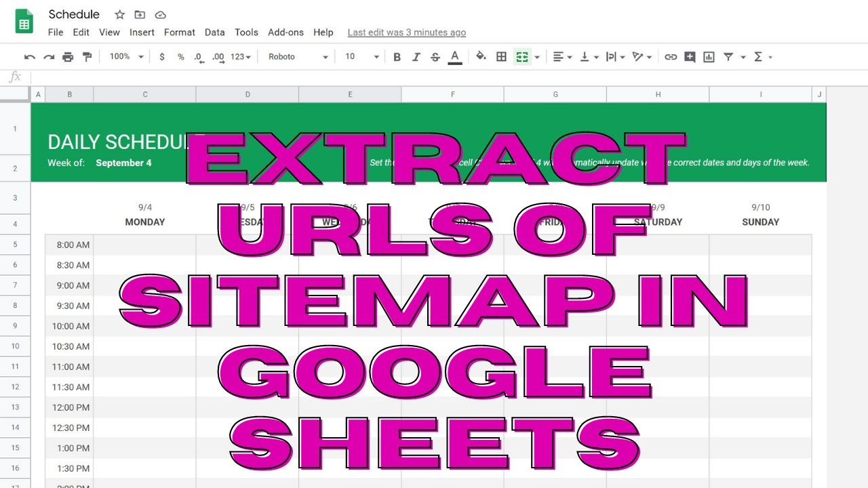Select the 'September 4' week cell
This screenshot has height=488, width=868.
pos(124,163)
